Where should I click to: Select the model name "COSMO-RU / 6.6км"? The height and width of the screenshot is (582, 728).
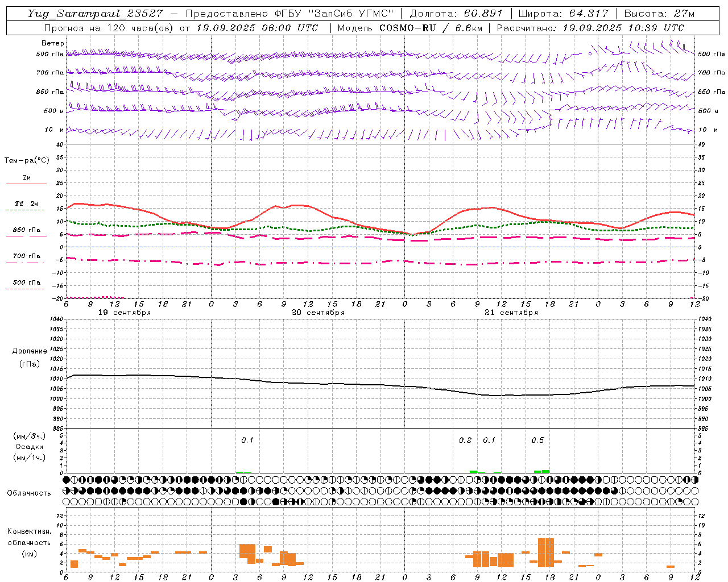click(x=429, y=28)
